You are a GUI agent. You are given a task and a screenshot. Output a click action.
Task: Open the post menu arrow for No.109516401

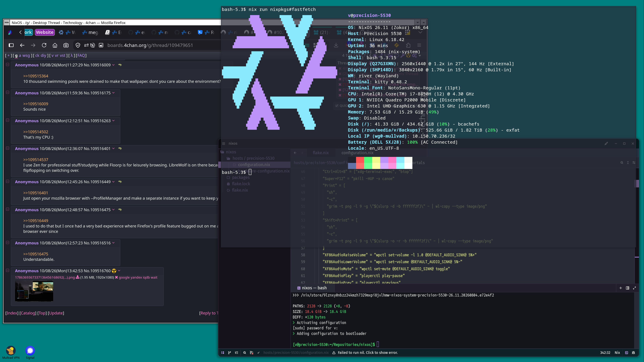click(114, 149)
